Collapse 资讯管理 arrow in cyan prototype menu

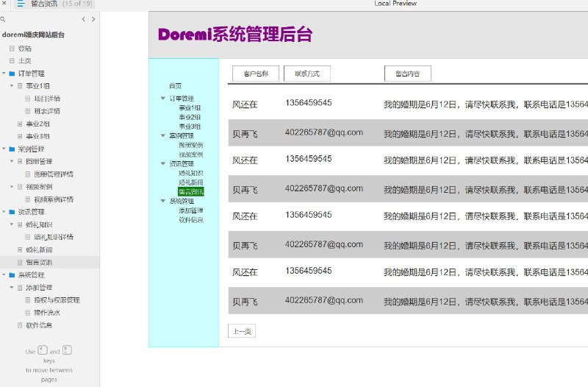(162, 163)
